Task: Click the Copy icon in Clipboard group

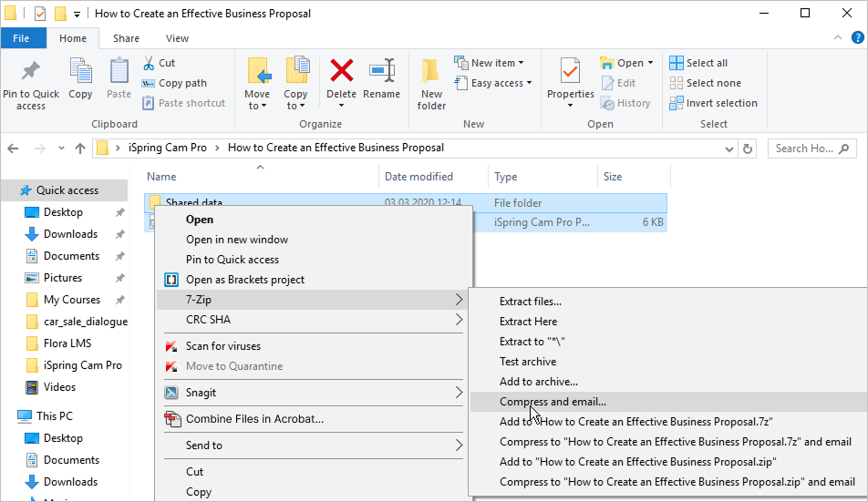Action: coord(80,73)
